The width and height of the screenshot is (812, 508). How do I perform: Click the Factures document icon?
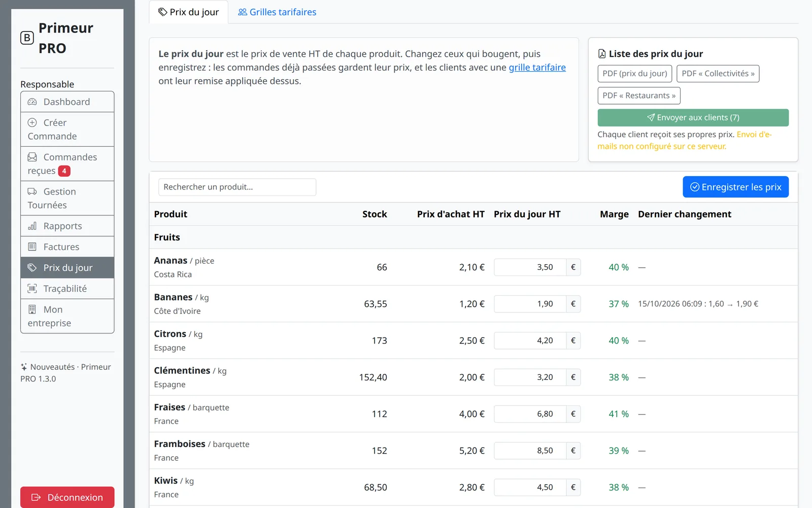point(32,247)
